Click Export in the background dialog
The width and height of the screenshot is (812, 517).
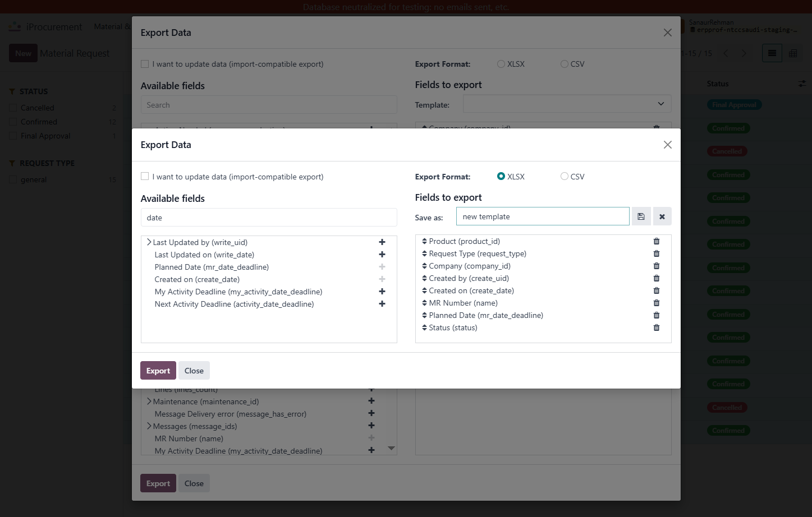click(x=158, y=483)
